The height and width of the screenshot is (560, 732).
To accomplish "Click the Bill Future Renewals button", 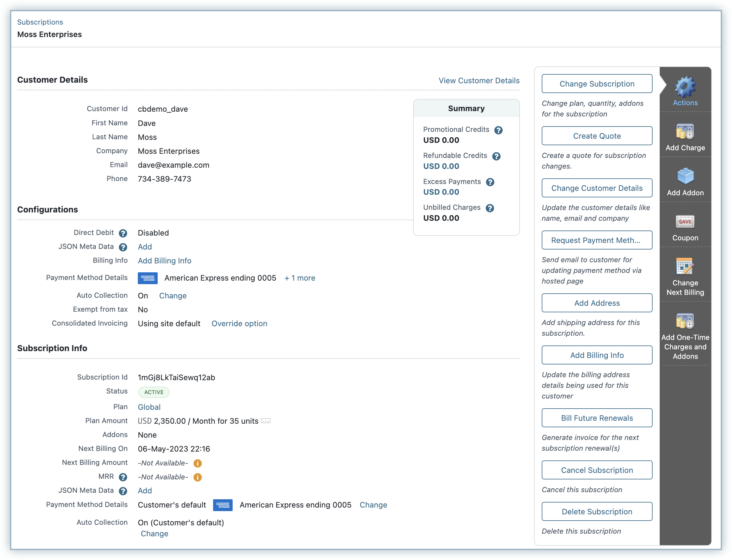I will pos(597,418).
